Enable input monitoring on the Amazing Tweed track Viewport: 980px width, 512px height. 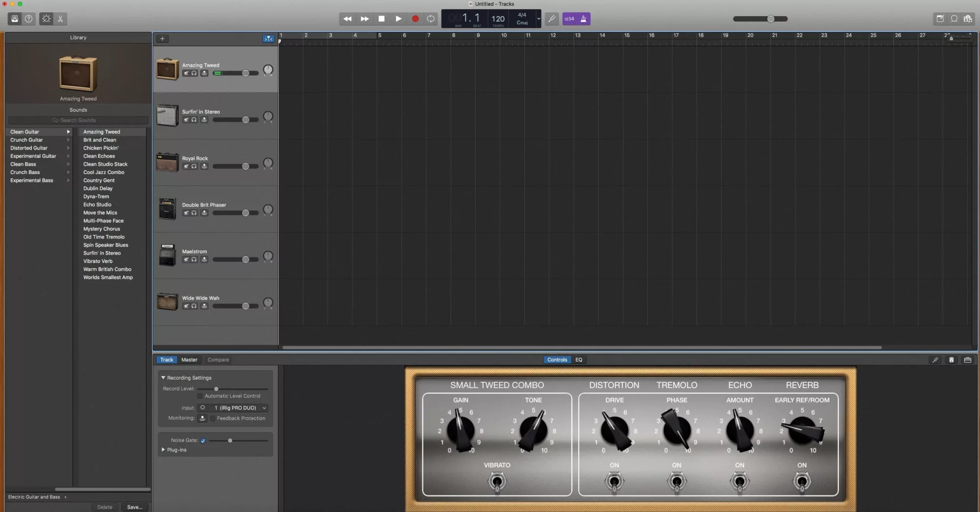tap(204, 73)
